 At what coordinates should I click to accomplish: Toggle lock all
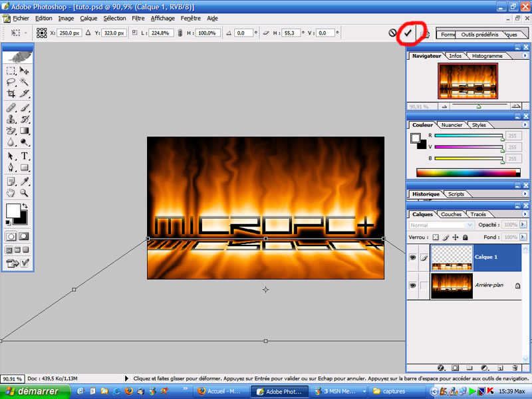tap(465, 237)
